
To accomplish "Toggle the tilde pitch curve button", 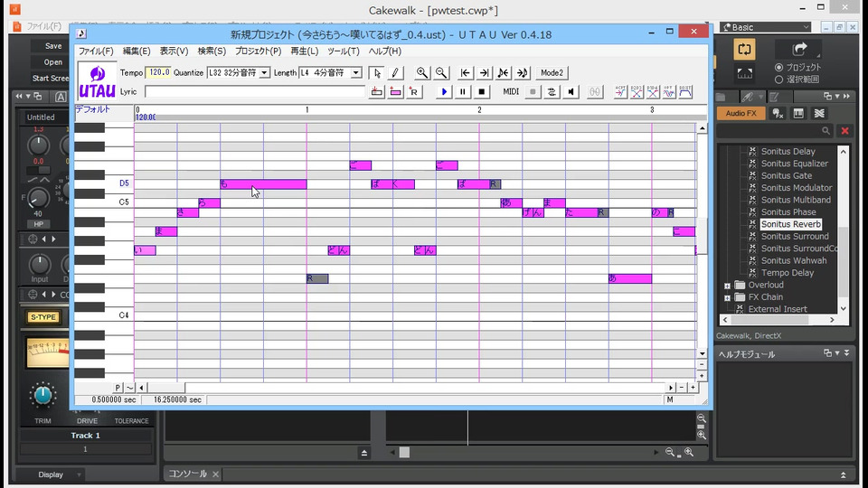I will 129,388.
